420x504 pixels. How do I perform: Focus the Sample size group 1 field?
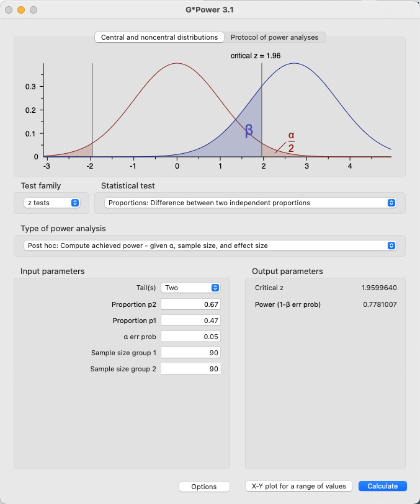(191, 353)
